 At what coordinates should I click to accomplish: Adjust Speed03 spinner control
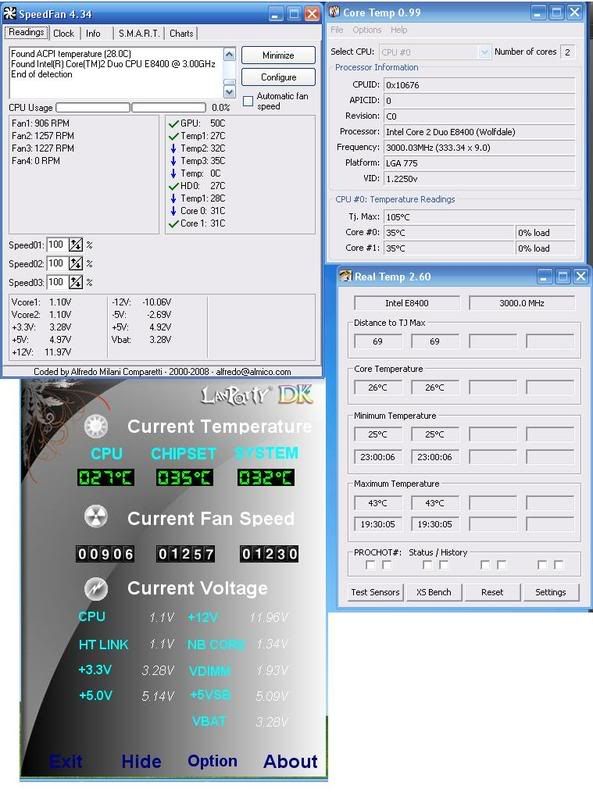tap(76, 282)
